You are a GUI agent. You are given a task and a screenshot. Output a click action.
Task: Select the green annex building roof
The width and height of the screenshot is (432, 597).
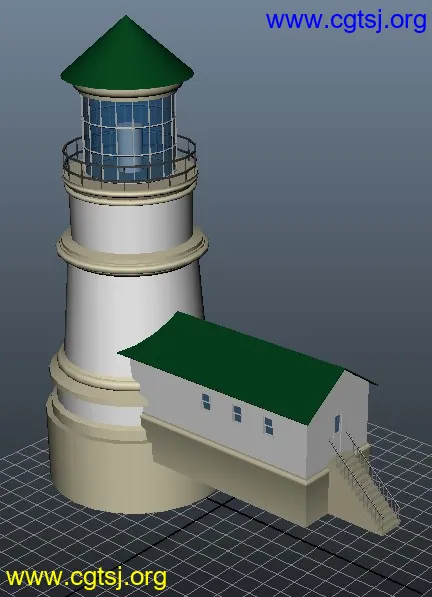[x=236, y=366]
